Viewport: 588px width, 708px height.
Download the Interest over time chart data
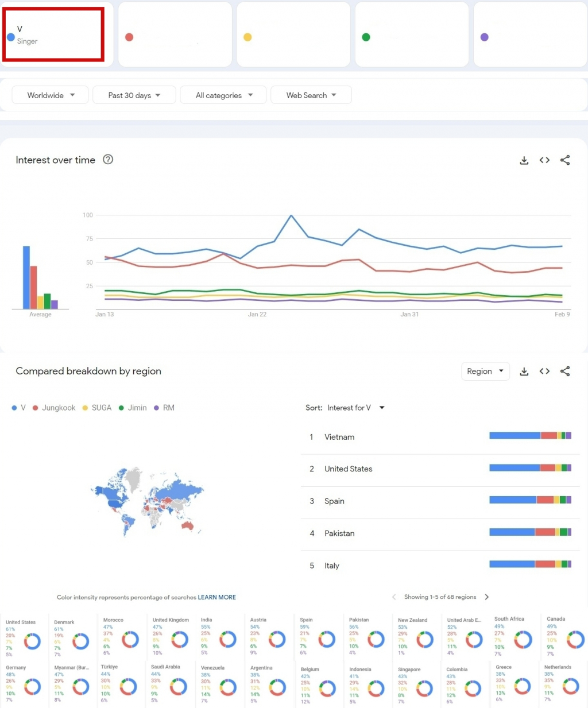click(x=524, y=160)
